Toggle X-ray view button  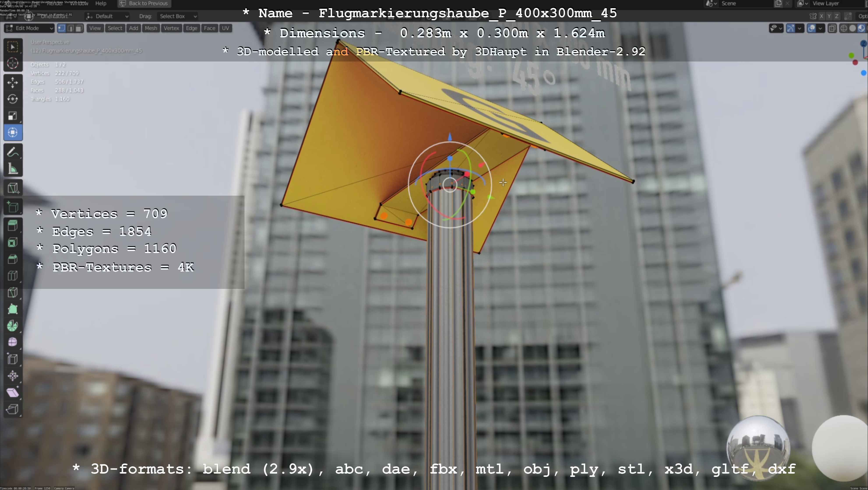832,28
